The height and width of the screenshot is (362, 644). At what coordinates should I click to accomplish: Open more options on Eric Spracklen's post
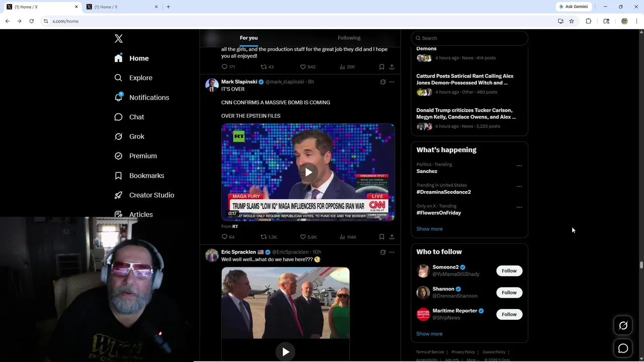click(x=392, y=252)
